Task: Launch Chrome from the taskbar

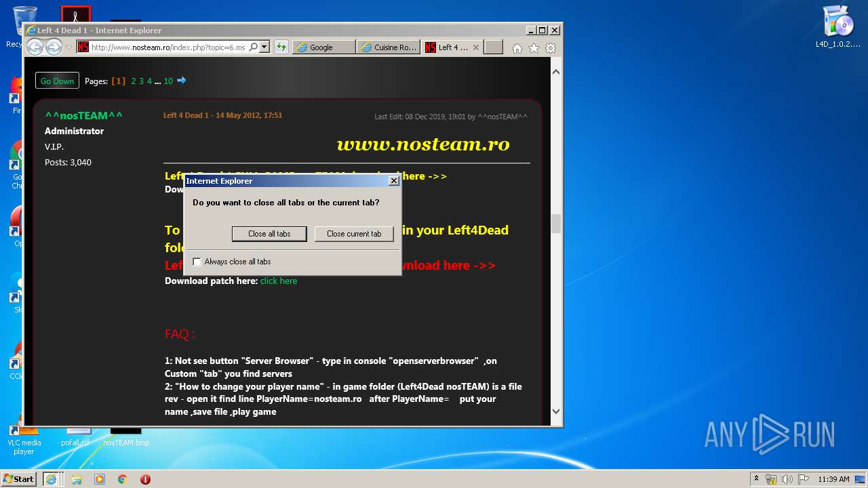Action: click(123, 479)
